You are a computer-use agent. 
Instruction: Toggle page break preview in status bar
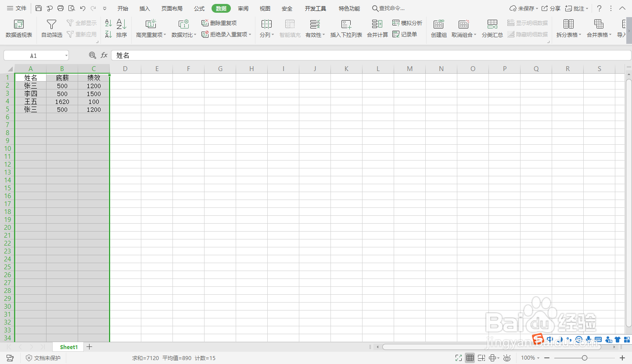[481, 358]
